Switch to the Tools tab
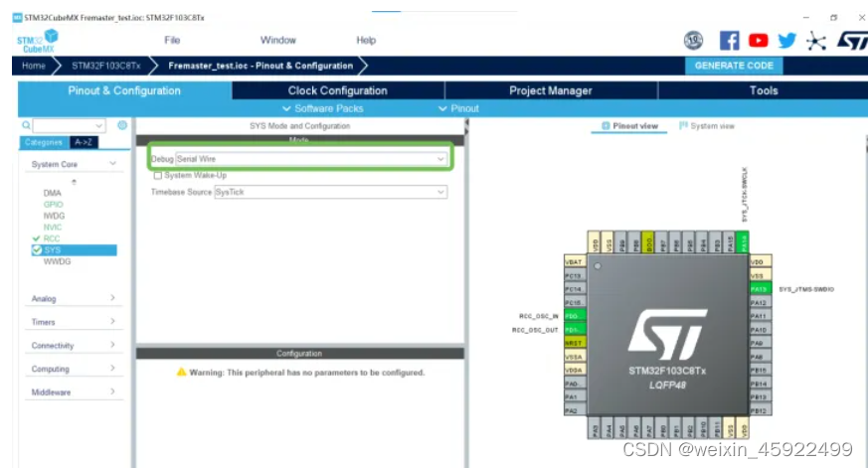This screenshot has width=868, height=468. [x=764, y=90]
